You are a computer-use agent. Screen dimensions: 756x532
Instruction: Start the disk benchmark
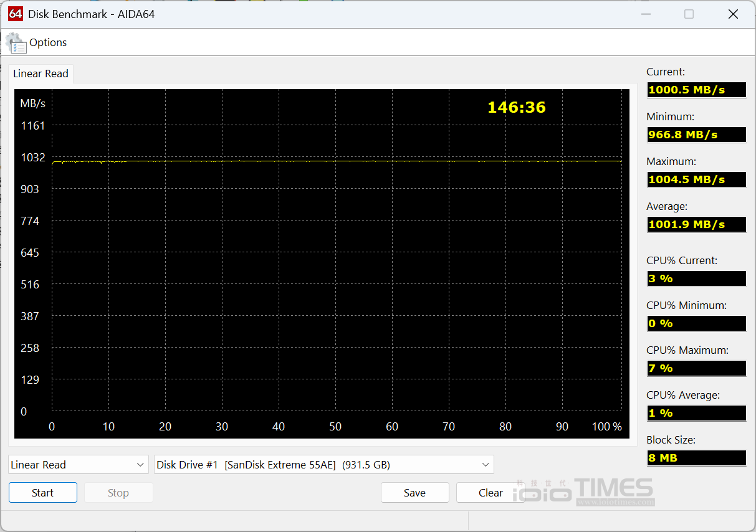pos(42,492)
